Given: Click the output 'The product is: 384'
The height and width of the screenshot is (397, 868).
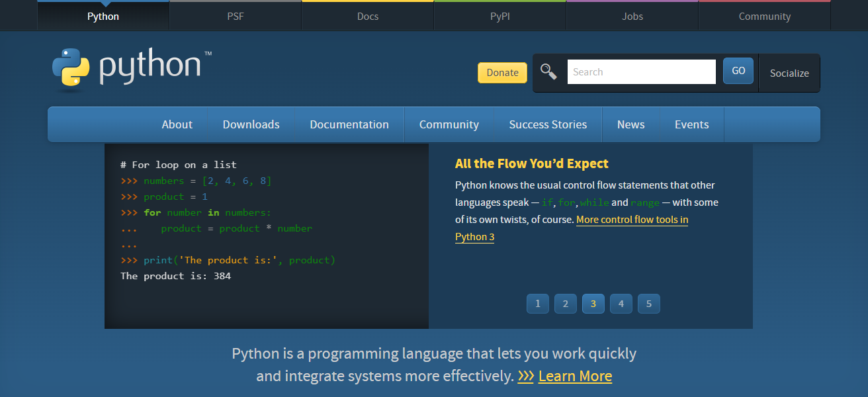Looking at the screenshot, I should [176, 276].
